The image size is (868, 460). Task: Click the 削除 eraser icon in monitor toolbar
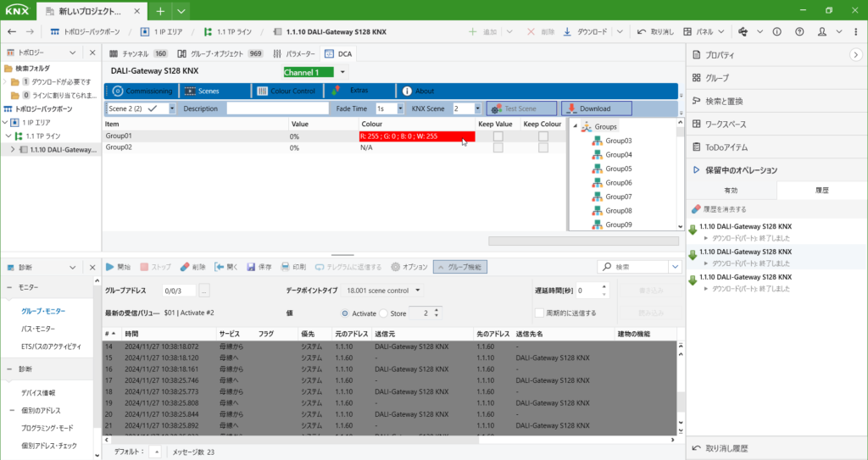point(185,267)
